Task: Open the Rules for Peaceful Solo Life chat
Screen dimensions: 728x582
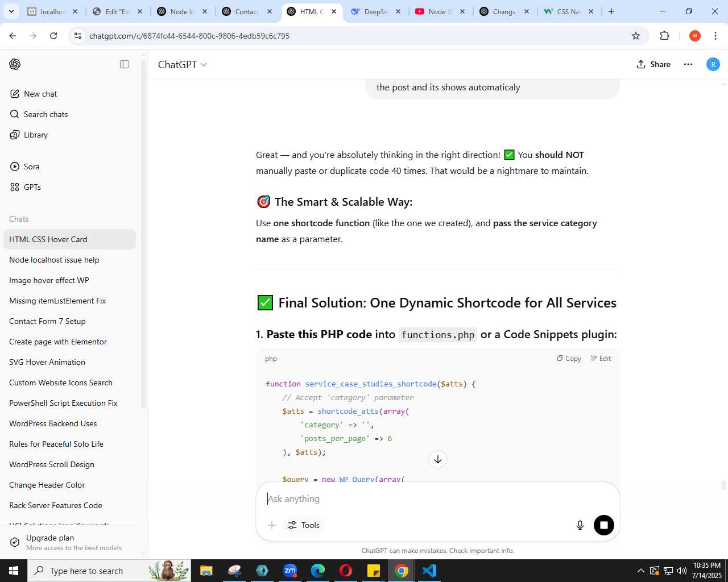Action: coord(69,444)
